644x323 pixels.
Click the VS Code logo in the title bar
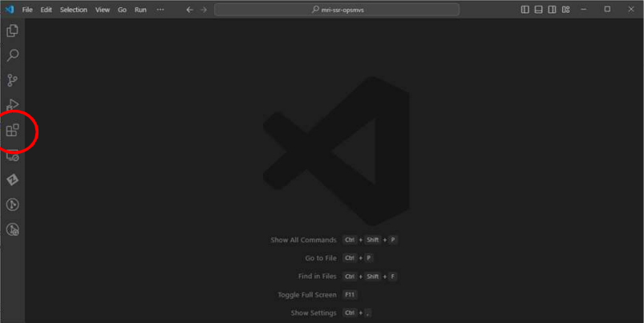pos(10,10)
